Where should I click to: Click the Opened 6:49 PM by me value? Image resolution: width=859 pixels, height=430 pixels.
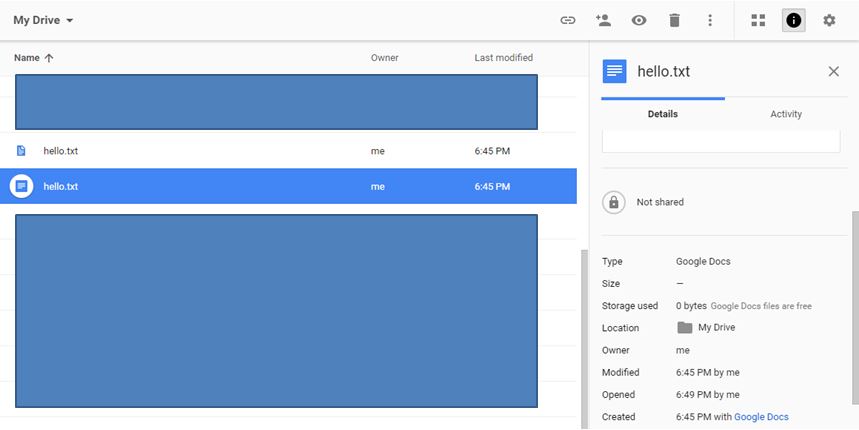708,394
